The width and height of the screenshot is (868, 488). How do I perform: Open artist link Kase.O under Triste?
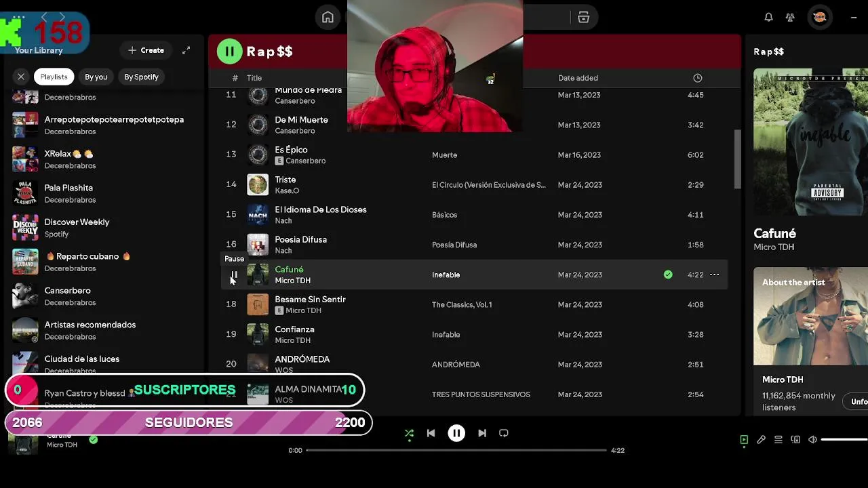[287, 190]
